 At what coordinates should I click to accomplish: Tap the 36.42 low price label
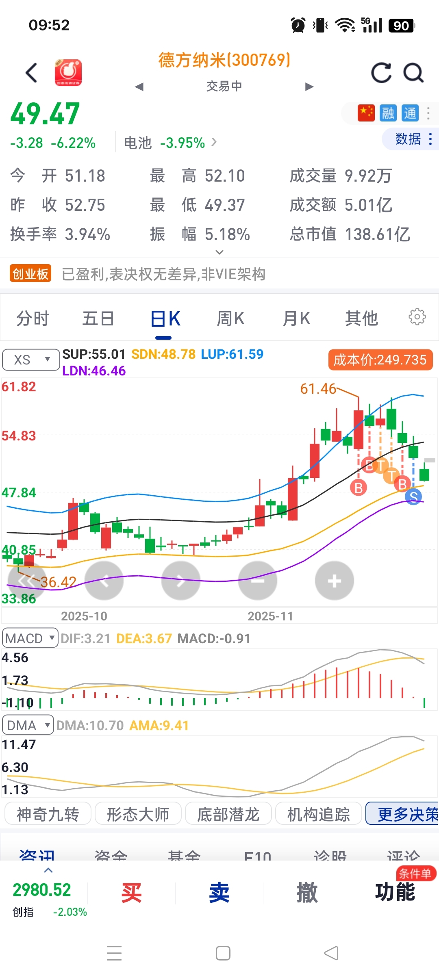[x=59, y=582]
